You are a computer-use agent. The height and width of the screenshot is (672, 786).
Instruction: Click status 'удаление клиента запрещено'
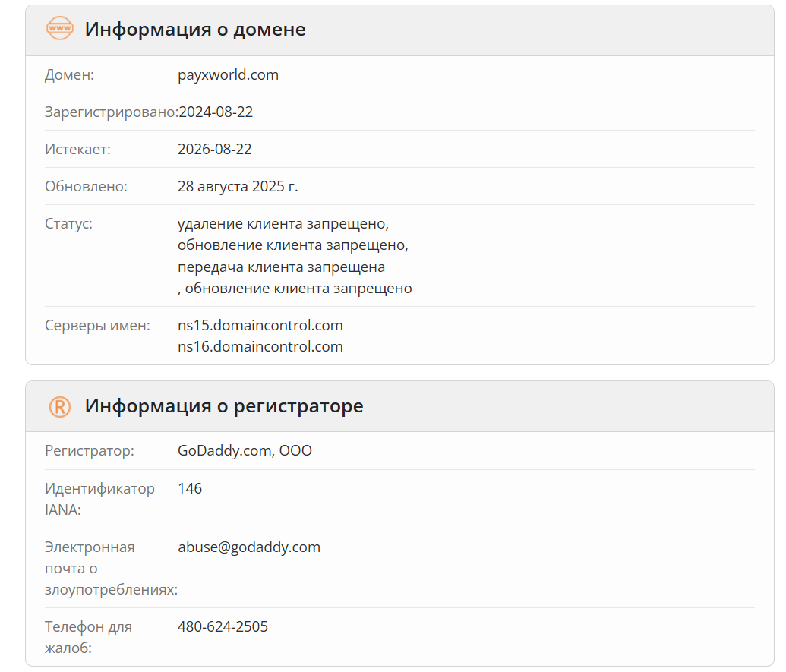pyautogui.click(x=283, y=225)
